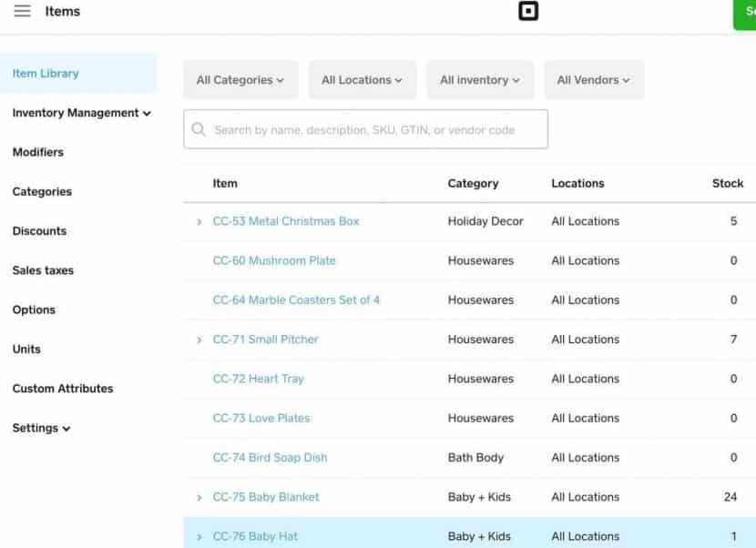The width and height of the screenshot is (756, 548).
Task: Expand the Inventory Management sidebar section
Action: click(80, 113)
